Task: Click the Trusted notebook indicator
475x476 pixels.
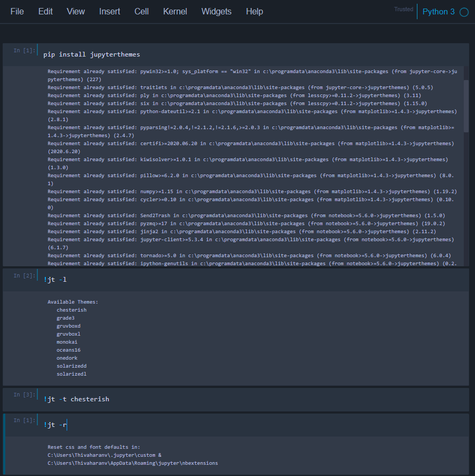Action: point(404,9)
